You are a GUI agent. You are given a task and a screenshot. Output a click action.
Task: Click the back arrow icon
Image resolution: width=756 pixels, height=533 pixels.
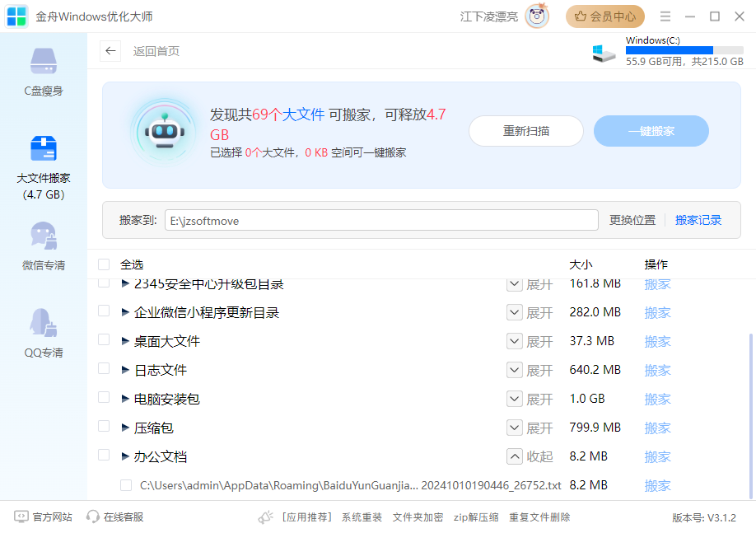pos(110,50)
